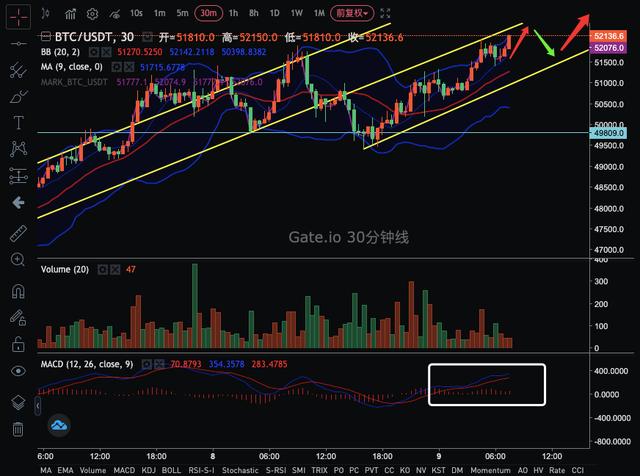Switch to the 1h timeframe

tap(233, 13)
